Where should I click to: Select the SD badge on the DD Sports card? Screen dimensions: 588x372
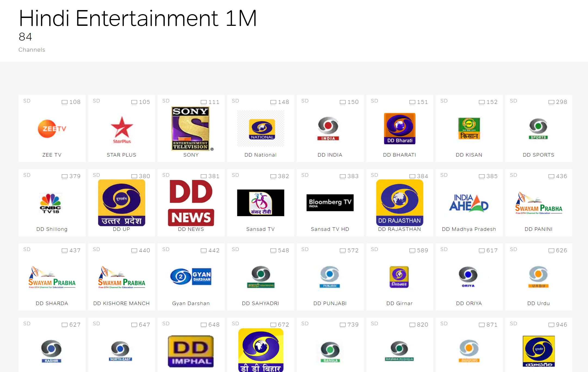(x=513, y=101)
